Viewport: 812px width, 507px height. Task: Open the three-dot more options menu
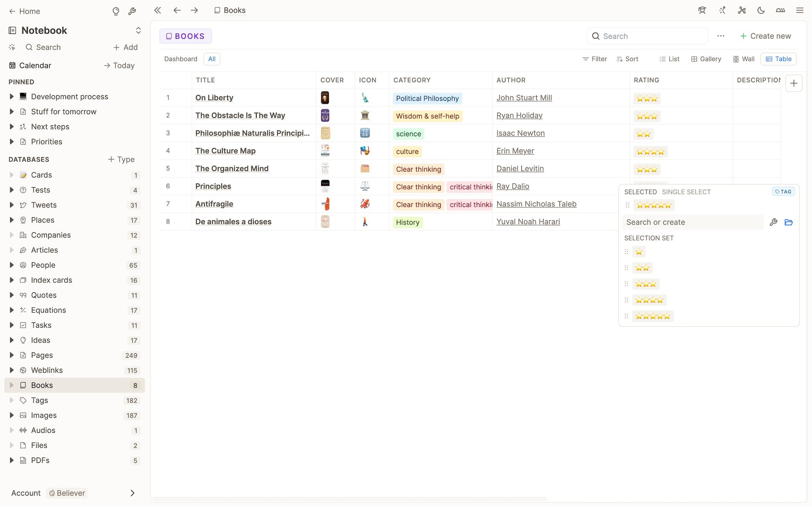721,36
